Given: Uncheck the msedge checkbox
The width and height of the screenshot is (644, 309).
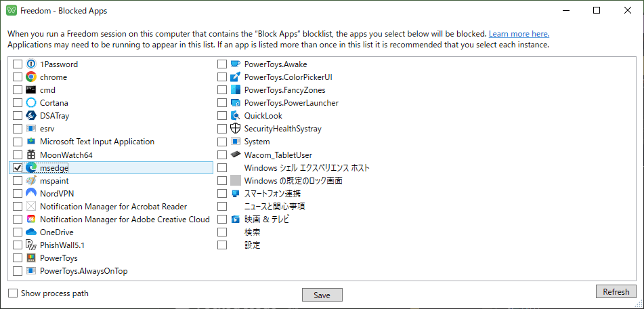Looking at the screenshot, I should pos(18,168).
